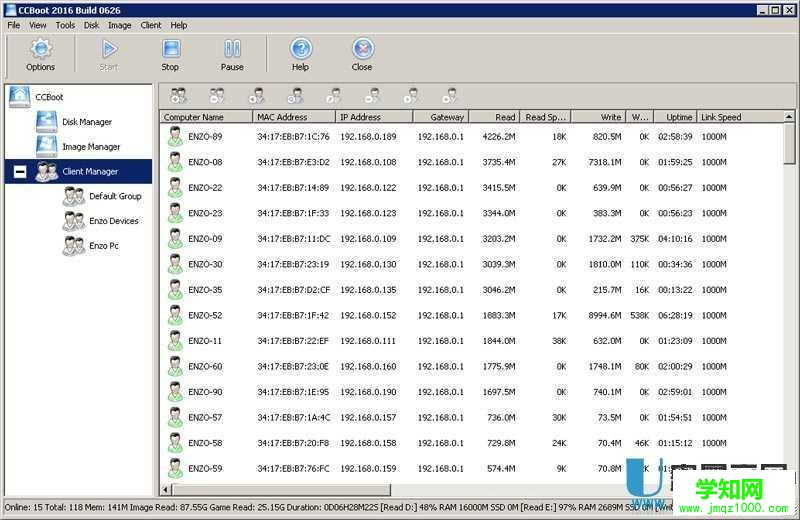This screenshot has width=800, height=520.
Task: Sort by Write column header
Action: (598, 117)
